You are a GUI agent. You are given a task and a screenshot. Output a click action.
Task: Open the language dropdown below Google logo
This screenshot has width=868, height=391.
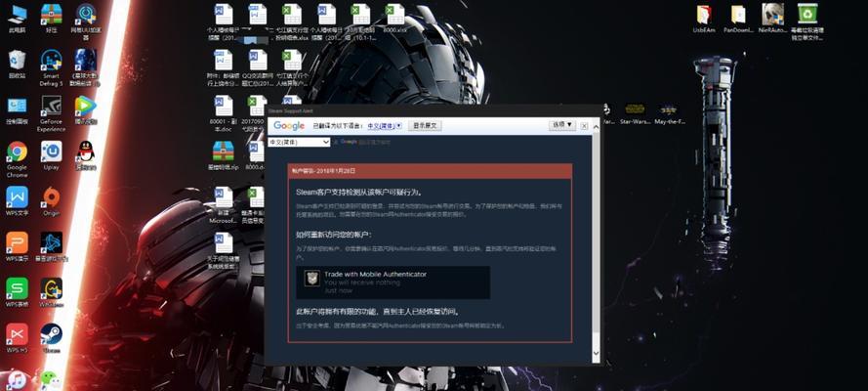[299, 143]
